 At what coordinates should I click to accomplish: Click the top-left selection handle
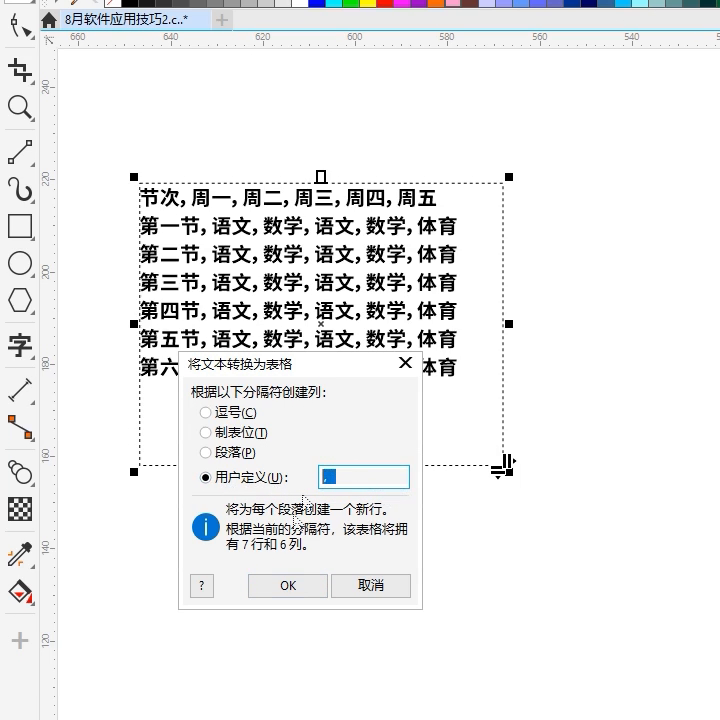pos(134,177)
